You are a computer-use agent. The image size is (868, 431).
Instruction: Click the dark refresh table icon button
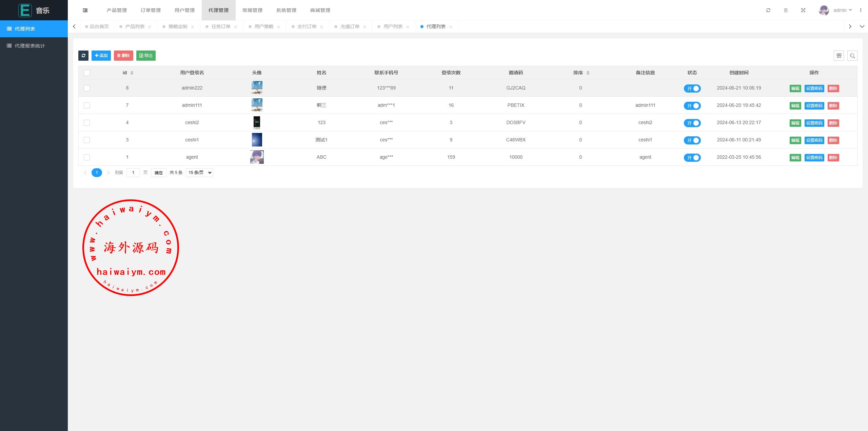coord(83,56)
